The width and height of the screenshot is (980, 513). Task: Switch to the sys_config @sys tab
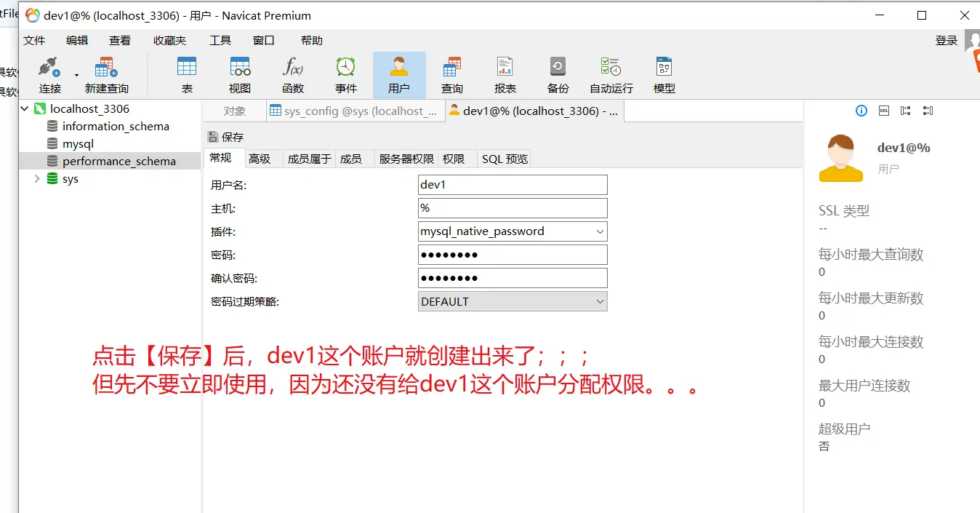(x=356, y=111)
